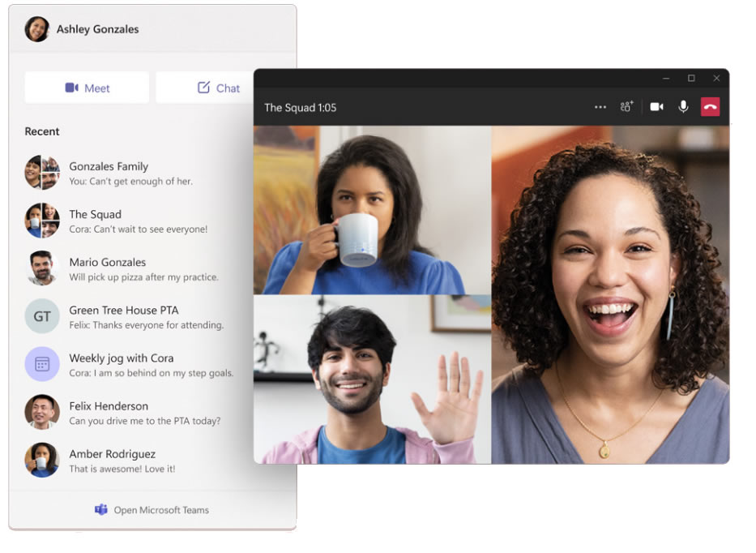Click the Weekly jog calendar icon
756x553 pixels.
[x=42, y=364]
